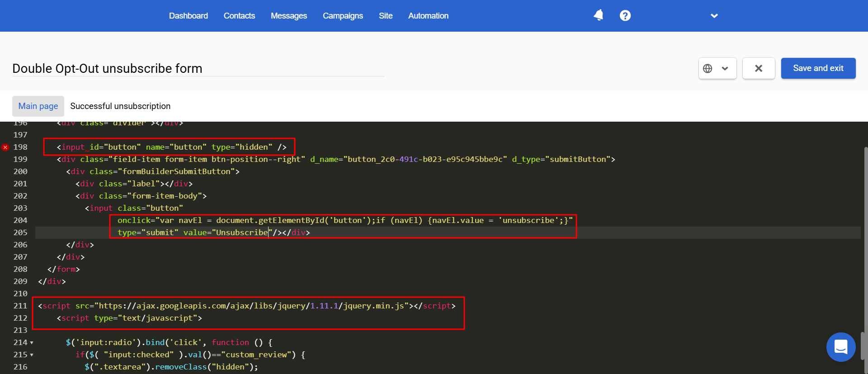Click the text/javascript script tag line 212
The height and width of the screenshot is (374, 868).
(x=129, y=318)
